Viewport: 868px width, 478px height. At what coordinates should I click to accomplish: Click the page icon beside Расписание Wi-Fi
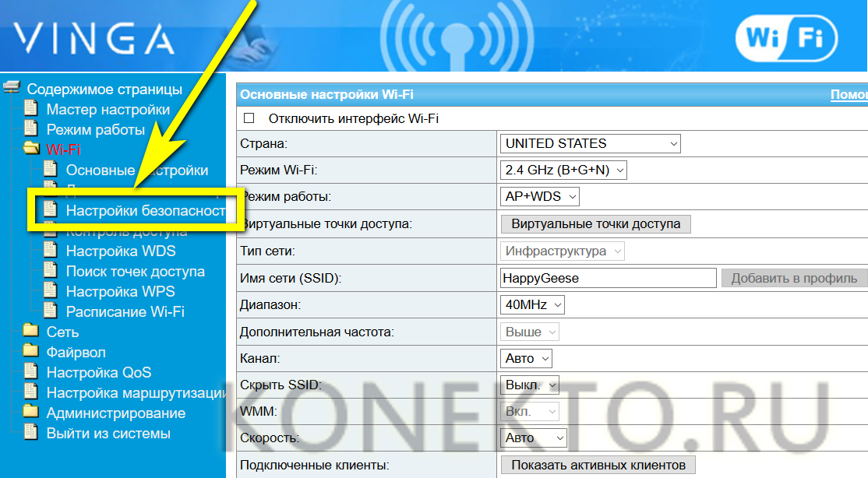pos(51,311)
